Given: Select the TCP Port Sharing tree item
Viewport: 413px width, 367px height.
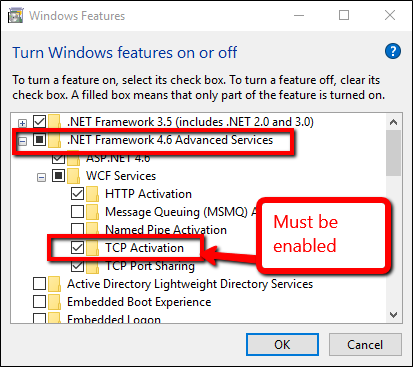Looking at the screenshot, I should click(x=150, y=266).
